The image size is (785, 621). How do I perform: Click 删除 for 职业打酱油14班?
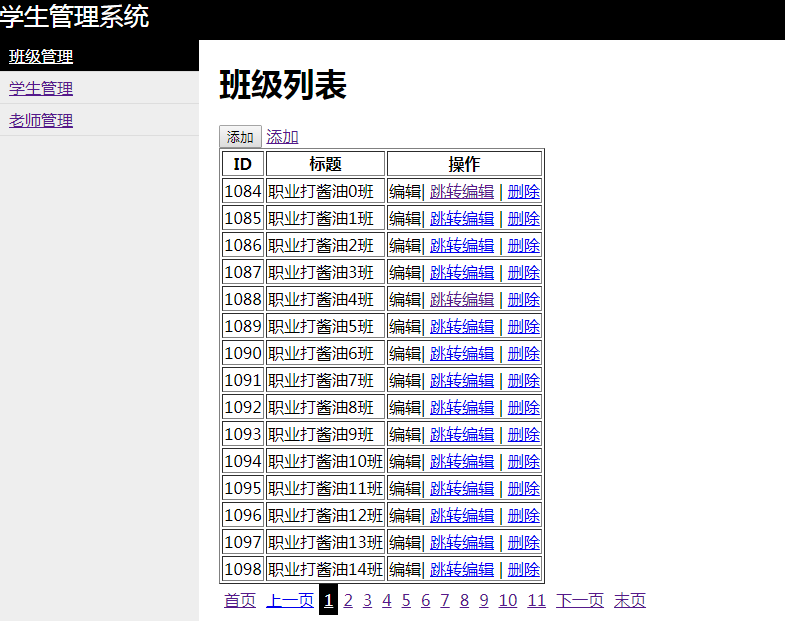[x=524, y=569]
